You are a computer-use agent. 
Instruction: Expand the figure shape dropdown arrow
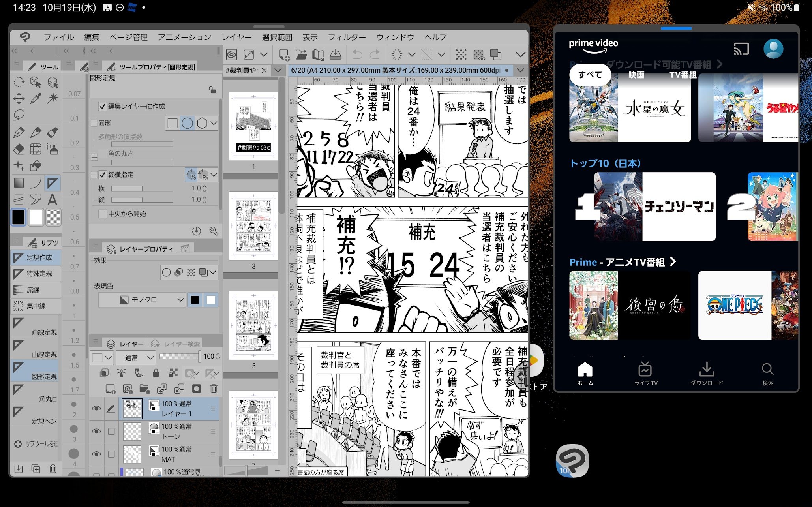point(214,123)
